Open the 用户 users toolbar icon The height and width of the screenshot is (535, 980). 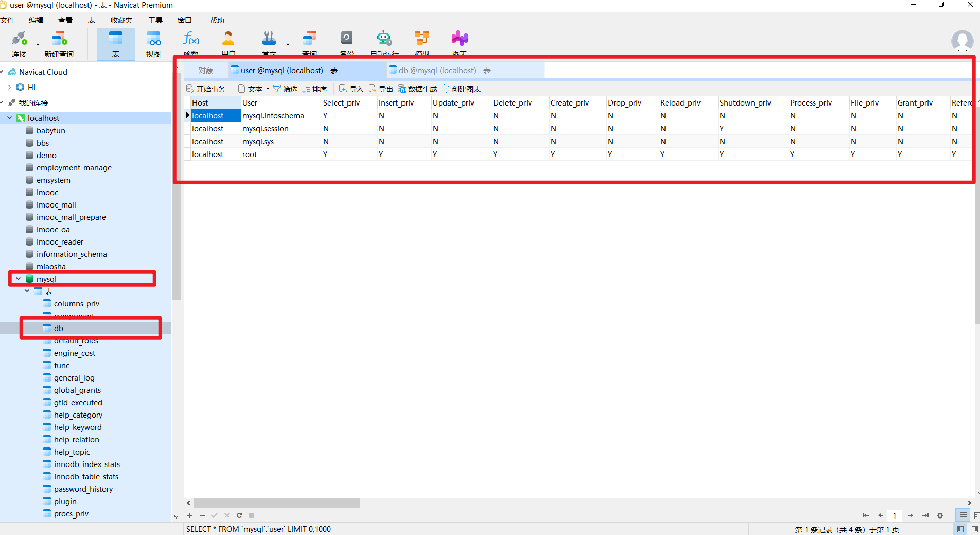pos(228,39)
